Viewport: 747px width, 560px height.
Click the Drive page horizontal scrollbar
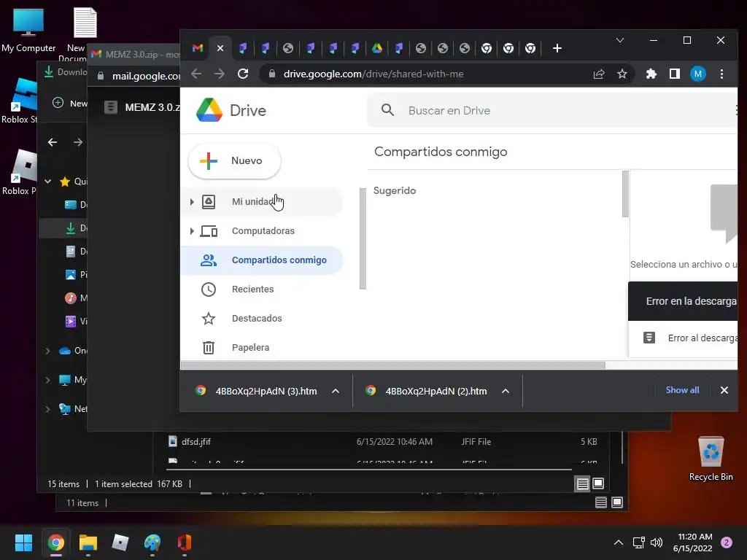[393, 365]
